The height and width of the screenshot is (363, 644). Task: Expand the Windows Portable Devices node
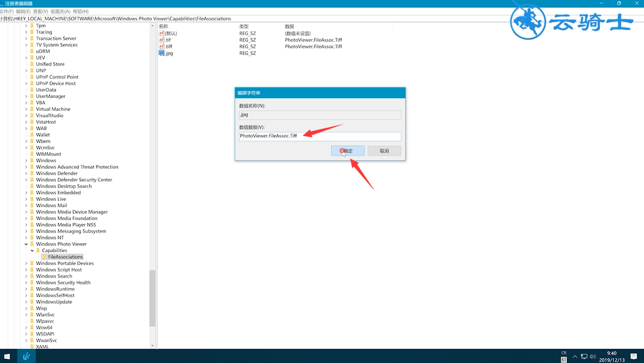tap(26, 263)
